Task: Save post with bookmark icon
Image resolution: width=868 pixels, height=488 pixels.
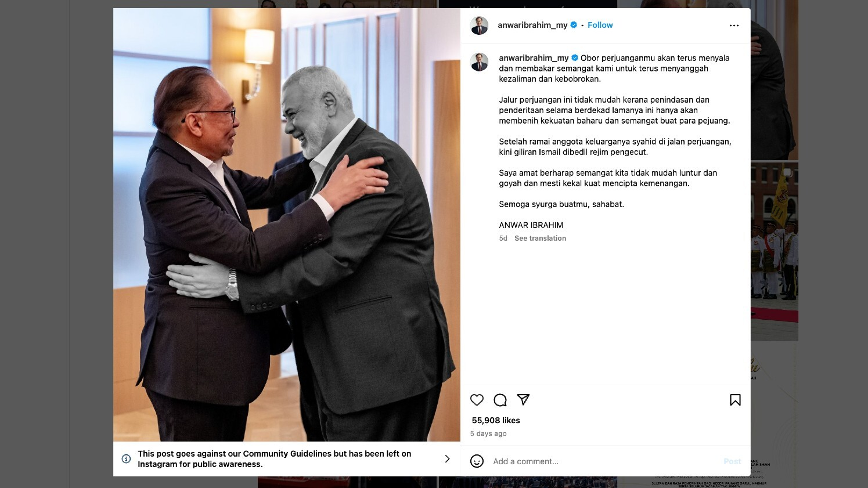Action: pyautogui.click(x=735, y=400)
